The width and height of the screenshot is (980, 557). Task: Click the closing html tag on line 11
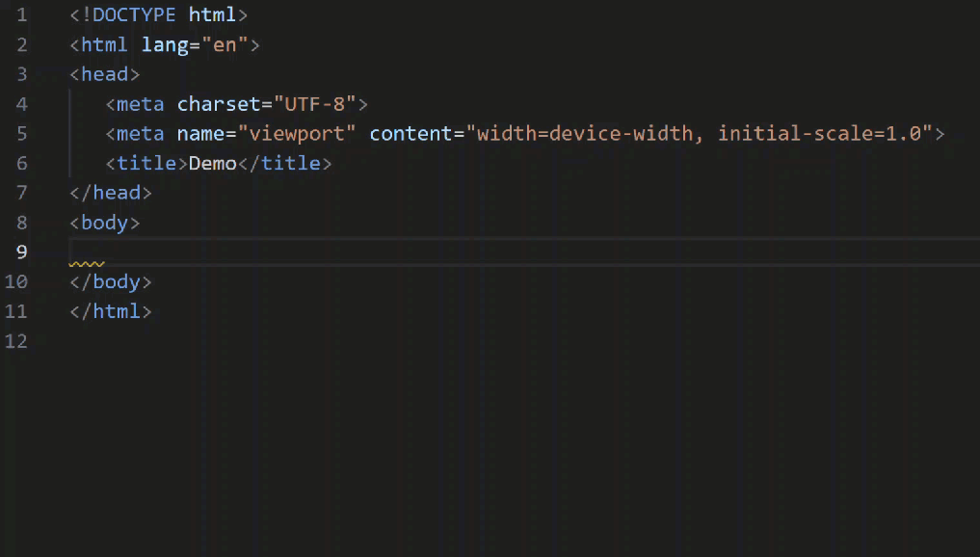tap(111, 311)
